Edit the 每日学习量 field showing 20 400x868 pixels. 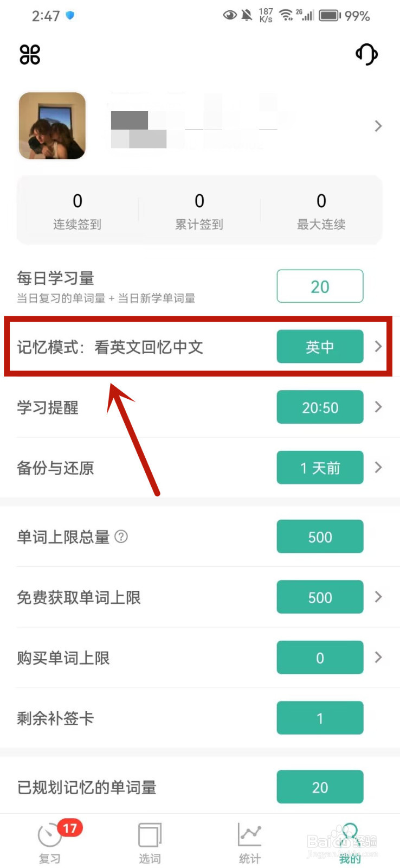(320, 286)
